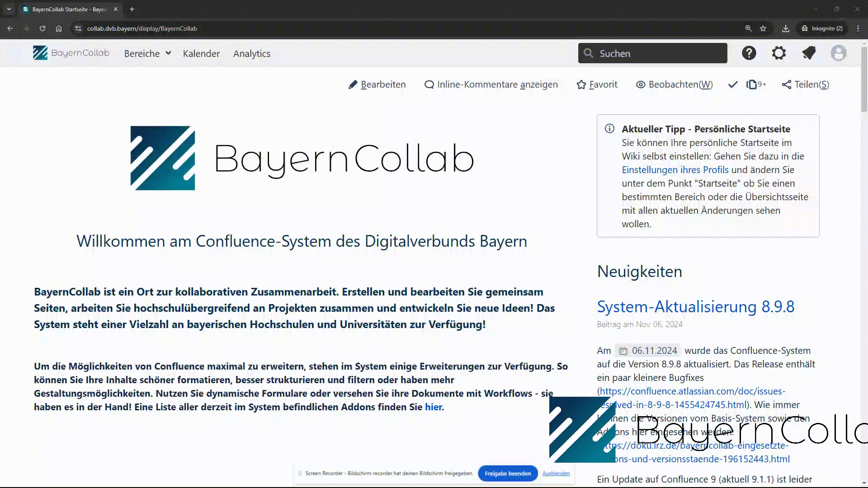Expand the Bereiche dropdown menu
Viewport: 868px width, 488px height.
[x=147, y=53]
